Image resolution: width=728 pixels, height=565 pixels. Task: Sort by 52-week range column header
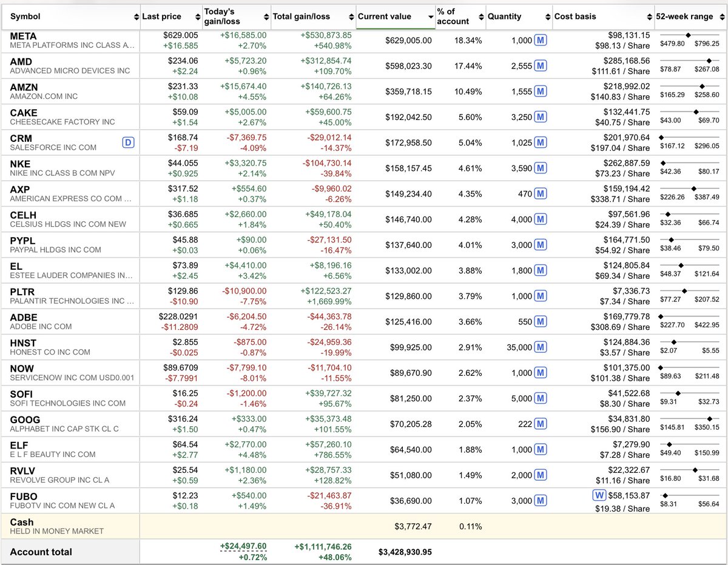click(x=690, y=17)
